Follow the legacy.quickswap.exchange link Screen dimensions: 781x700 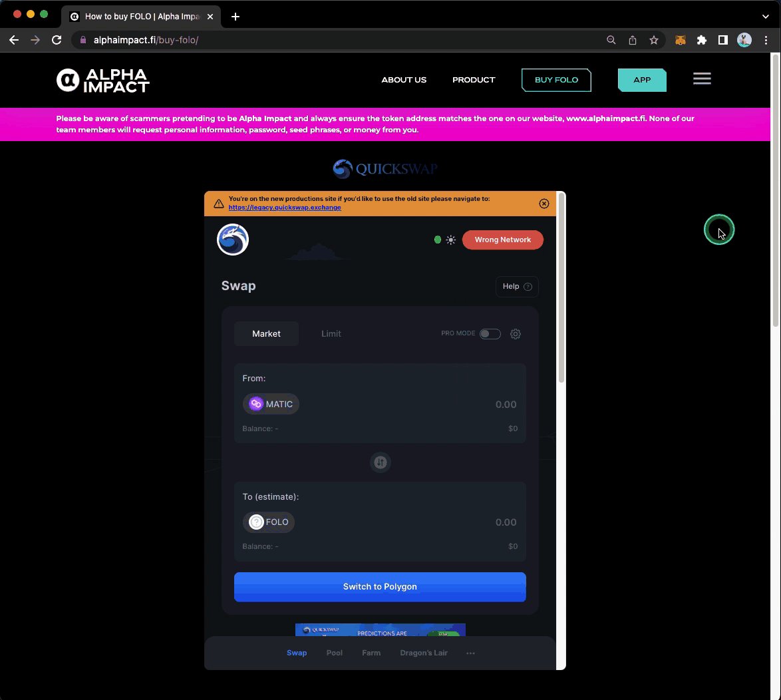click(x=285, y=208)
